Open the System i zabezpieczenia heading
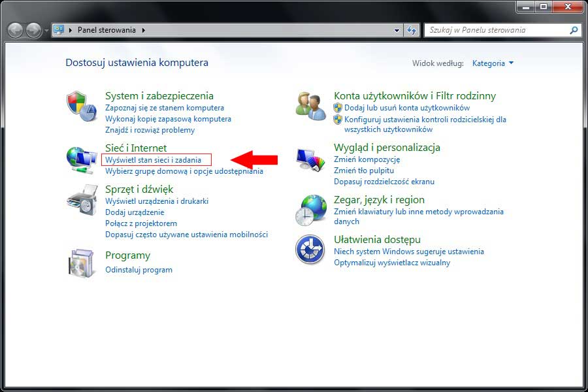 point(159,96)
